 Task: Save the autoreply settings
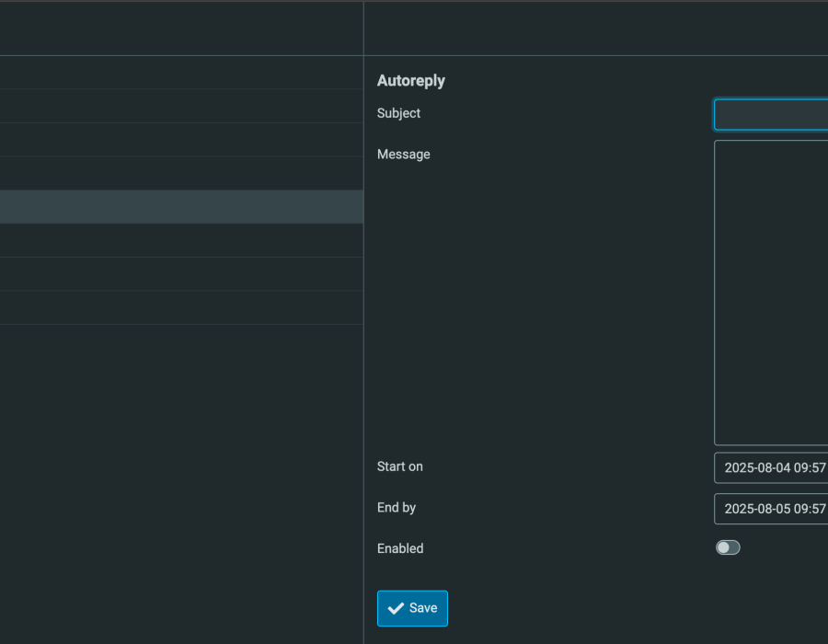(412, 608)
